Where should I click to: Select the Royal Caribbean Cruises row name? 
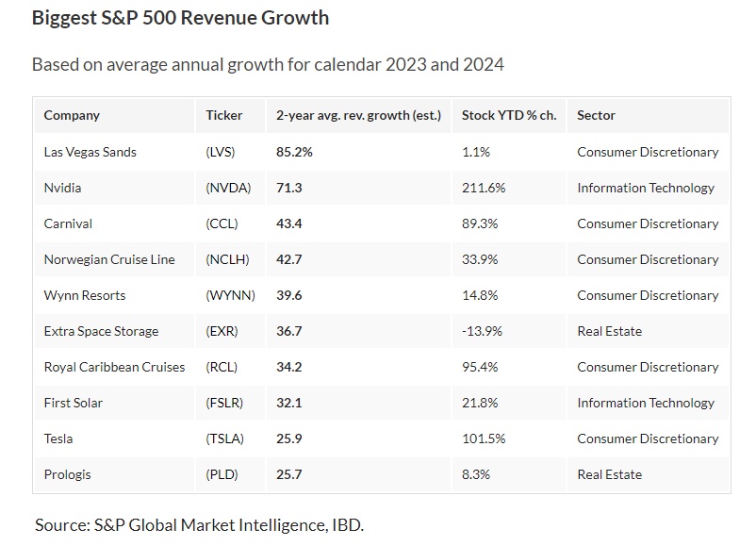(x=114, y=367)
